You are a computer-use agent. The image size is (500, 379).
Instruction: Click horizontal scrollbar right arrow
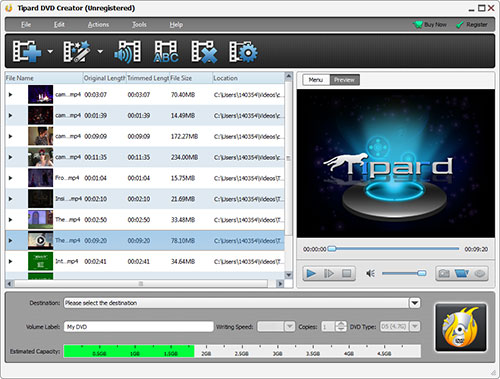click(280, 284)
